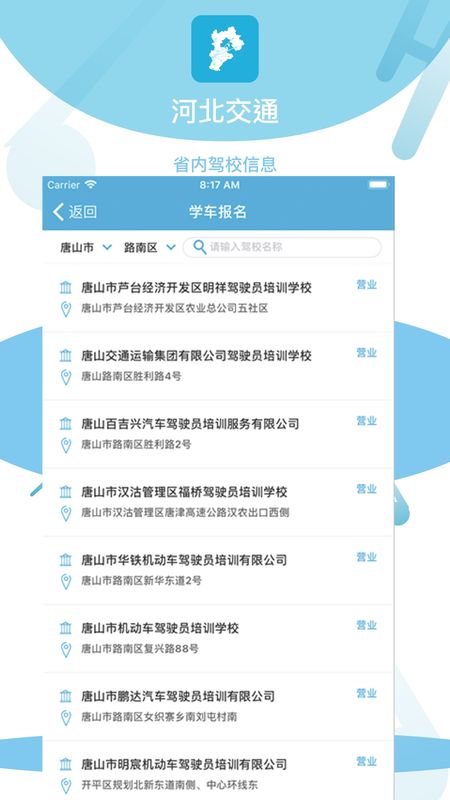
Task: Open 唐山交通运输集团有限公司驾驶员培训学校 entry
Action: click(x=218, y=366)
